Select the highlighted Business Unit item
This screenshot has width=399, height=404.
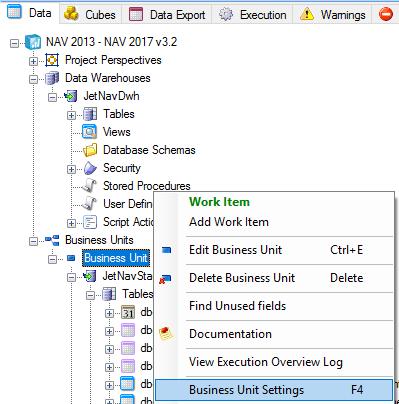pyautogui.click(x=116, y=258)
